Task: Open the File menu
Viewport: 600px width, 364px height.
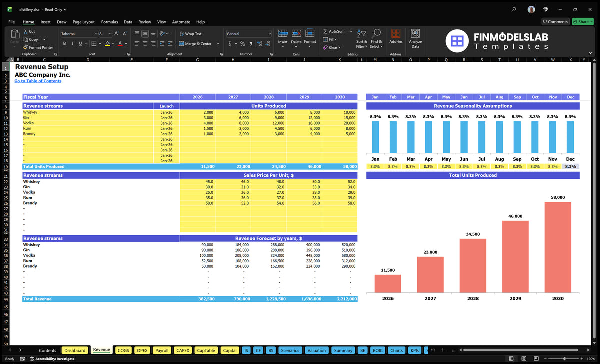Action: coord(11,22)
